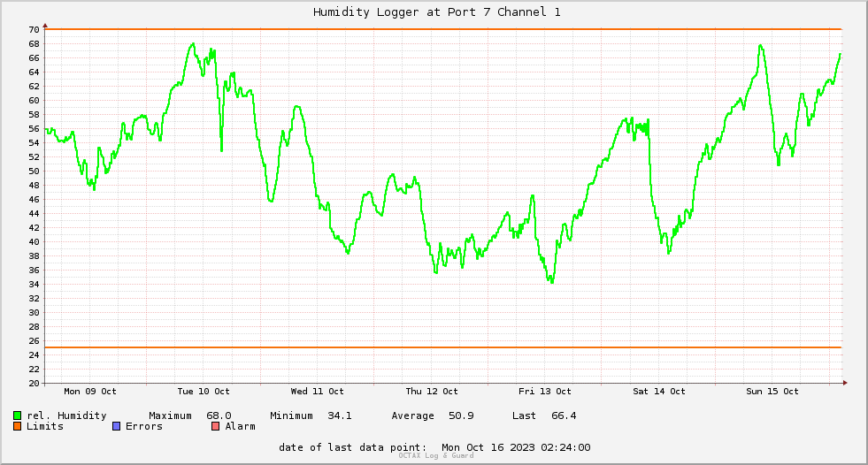The width and height of the screenshot is (868, 465).
Task: Click the 'Limits' legend label
Action: (x=45, y=426)
